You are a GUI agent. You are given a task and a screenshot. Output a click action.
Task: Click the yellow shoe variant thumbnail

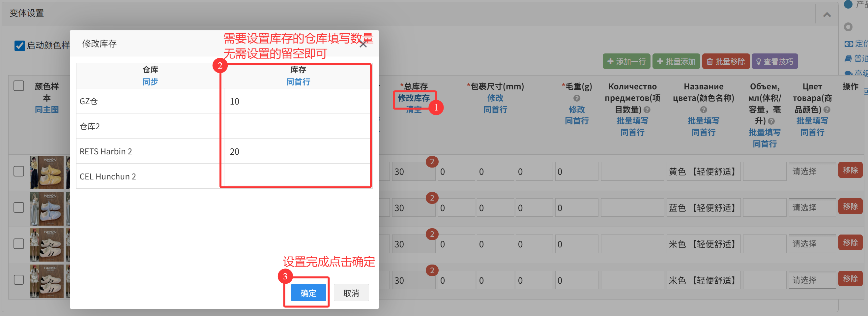coord(47,172)
